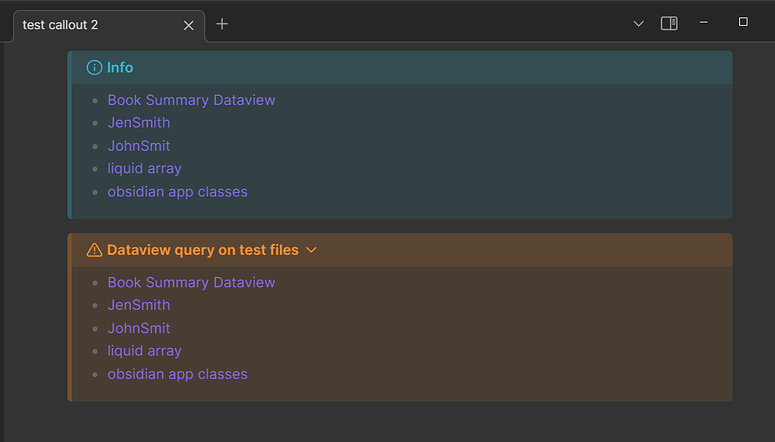Toggle the right sidebar panel icon
The width and height of the screenshot is (775, 442).
tap(669, 23)
